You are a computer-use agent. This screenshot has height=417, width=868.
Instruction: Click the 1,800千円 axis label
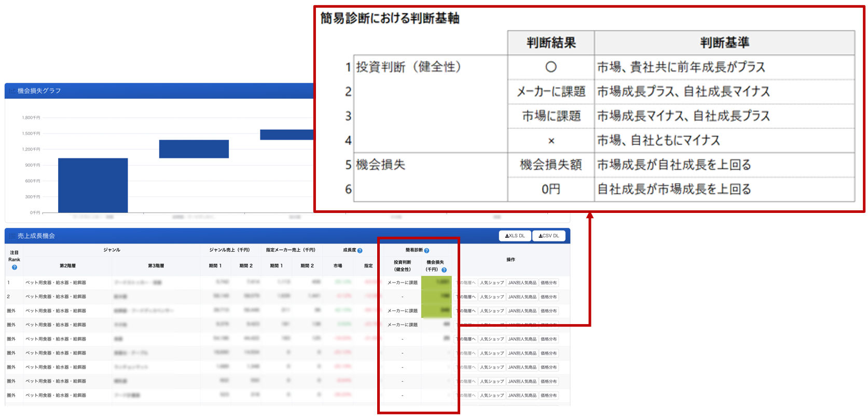tap(31, 117)
